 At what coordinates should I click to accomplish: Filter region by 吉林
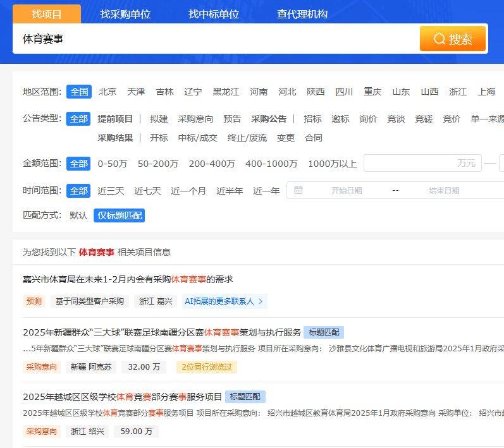tap(164, 92)
